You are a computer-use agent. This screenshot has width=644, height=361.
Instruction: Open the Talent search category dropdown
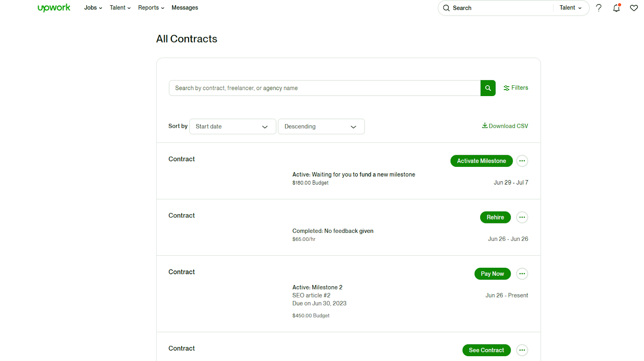(570, 8)
